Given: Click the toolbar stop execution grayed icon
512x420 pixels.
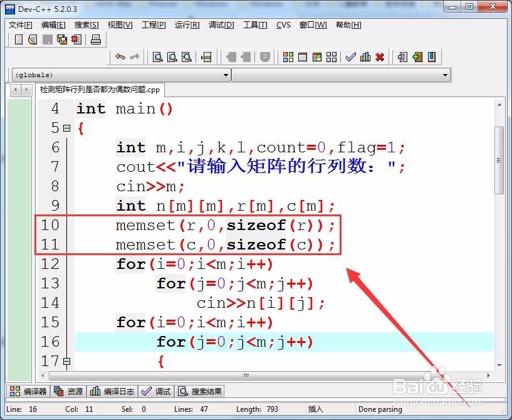Looking at the screenshot, I should tap(265, 57).
